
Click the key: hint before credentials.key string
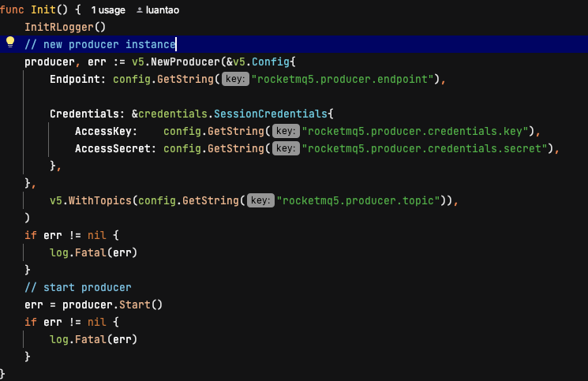(x=286, y=131)
